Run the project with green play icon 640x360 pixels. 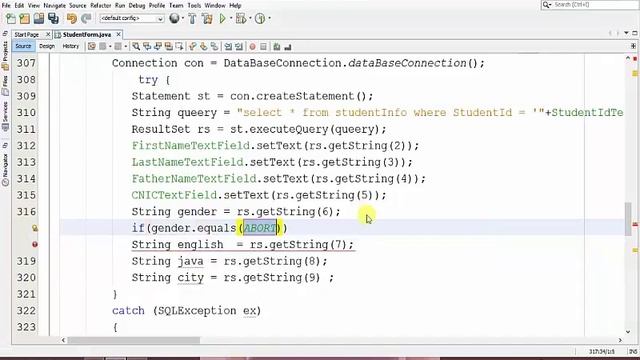(222, 18)
